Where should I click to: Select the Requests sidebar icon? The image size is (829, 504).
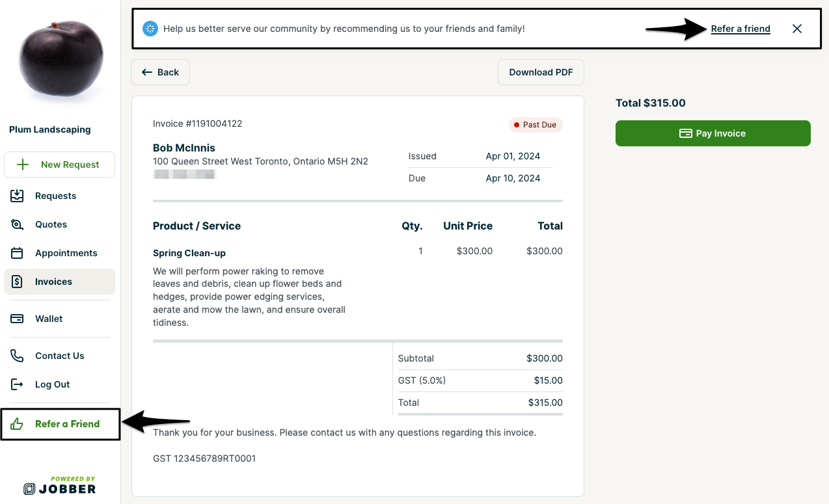[x=16, y=196]
